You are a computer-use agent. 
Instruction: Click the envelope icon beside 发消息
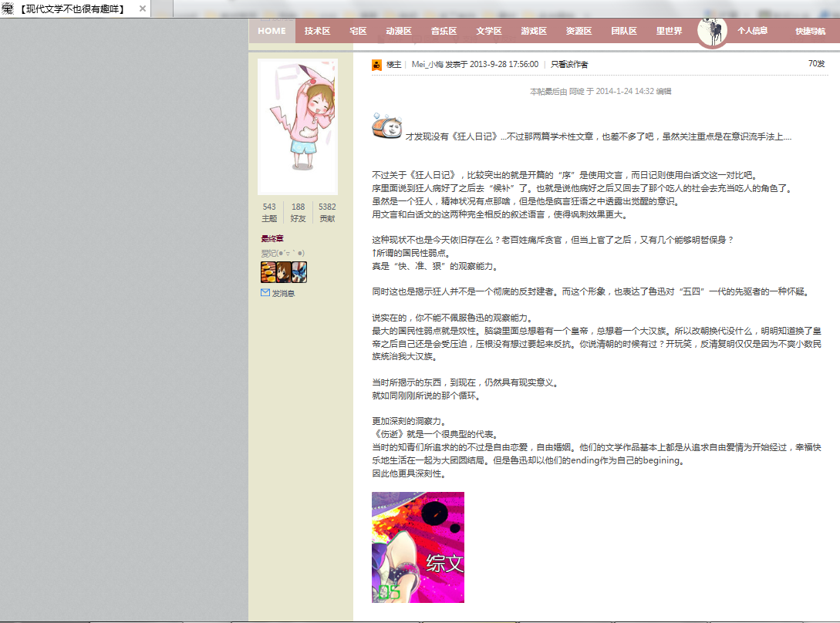click(265, 293)
